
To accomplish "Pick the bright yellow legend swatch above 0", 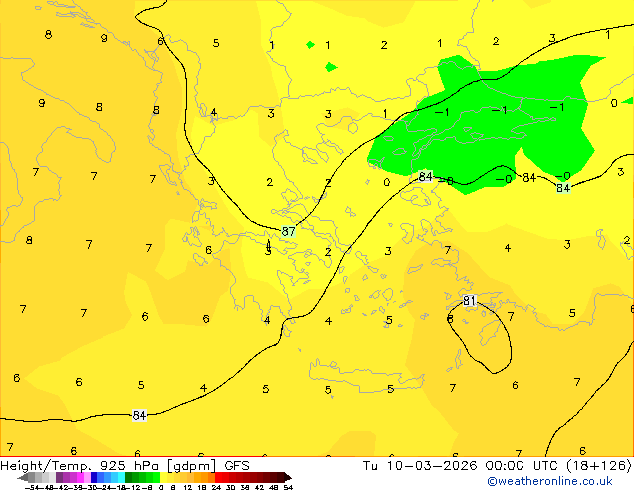I will (x=164, y=477).
